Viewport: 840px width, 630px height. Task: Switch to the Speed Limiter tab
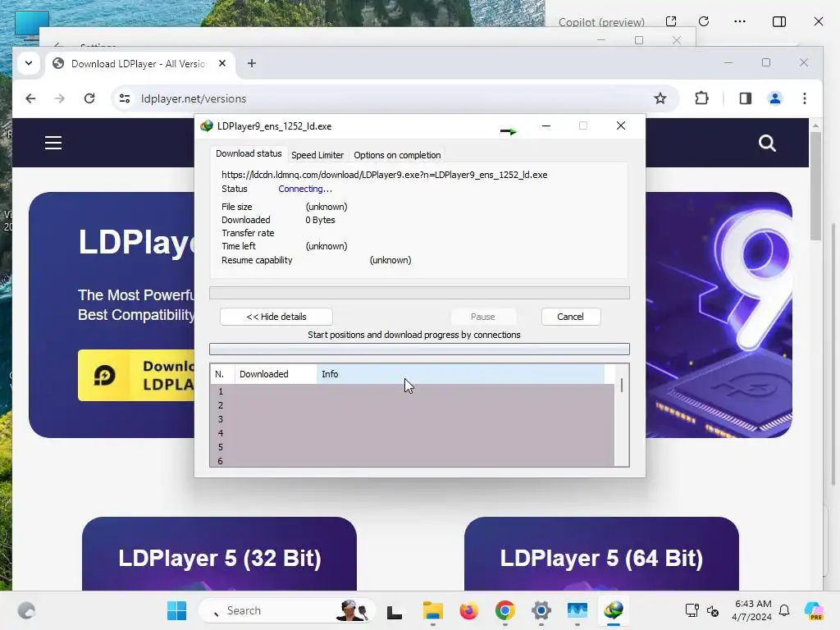(x=317, y=155)
